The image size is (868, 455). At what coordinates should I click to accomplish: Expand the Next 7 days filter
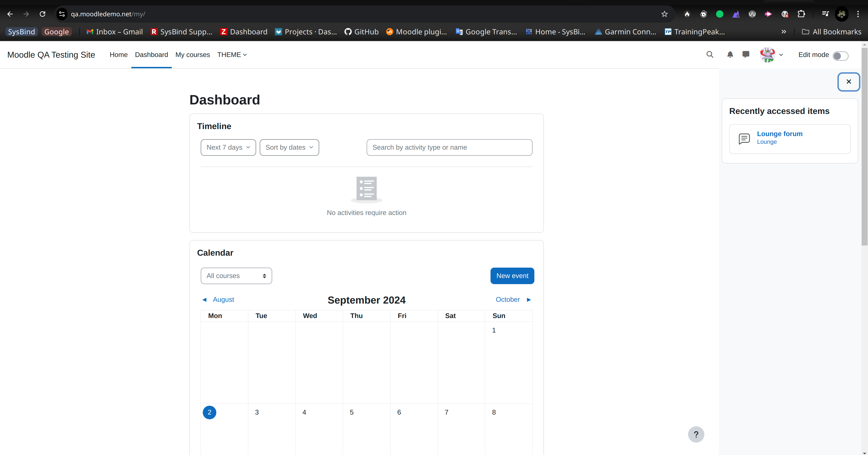[x=228, y=147]
